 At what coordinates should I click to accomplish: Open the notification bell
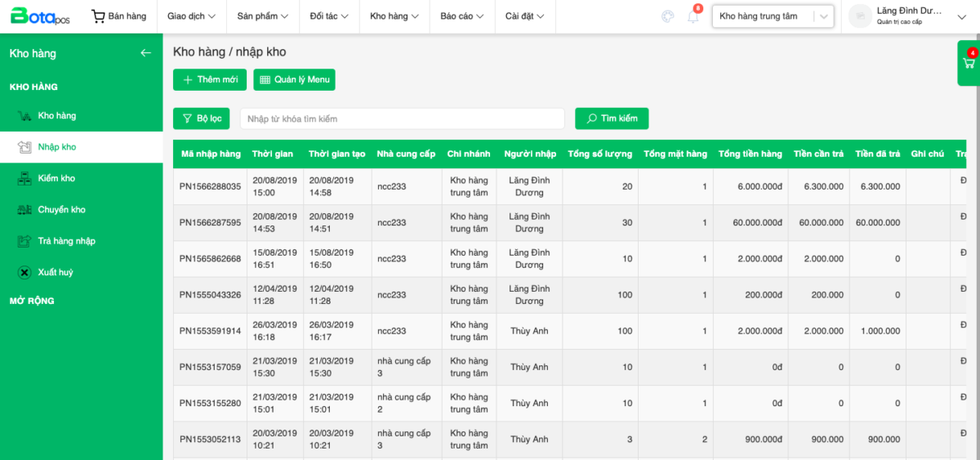[x=693, y=16]
